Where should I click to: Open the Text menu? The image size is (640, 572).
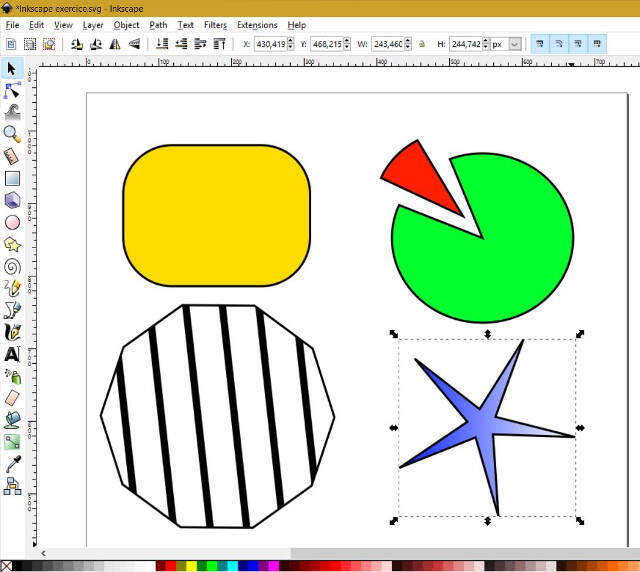pyautogui.click(x=185, y=25)
